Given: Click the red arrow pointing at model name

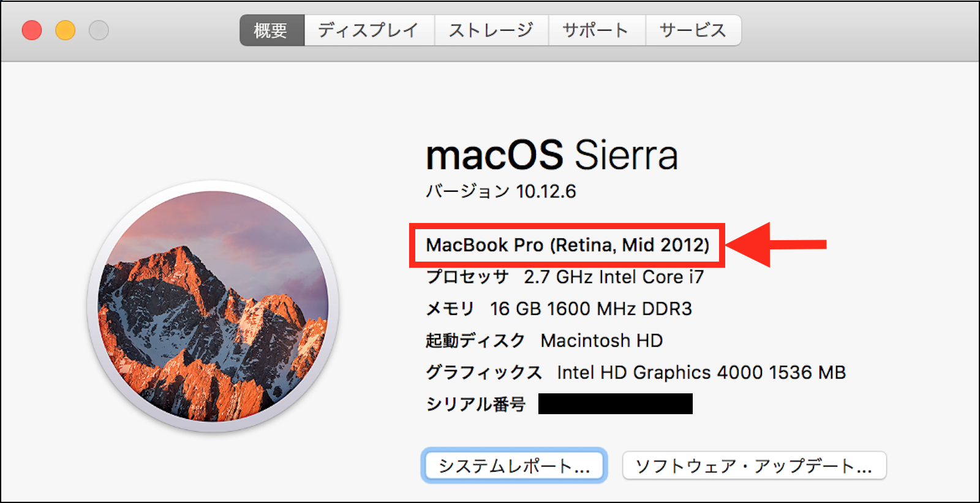Looking at the screenshot, I should pos(777,244).
